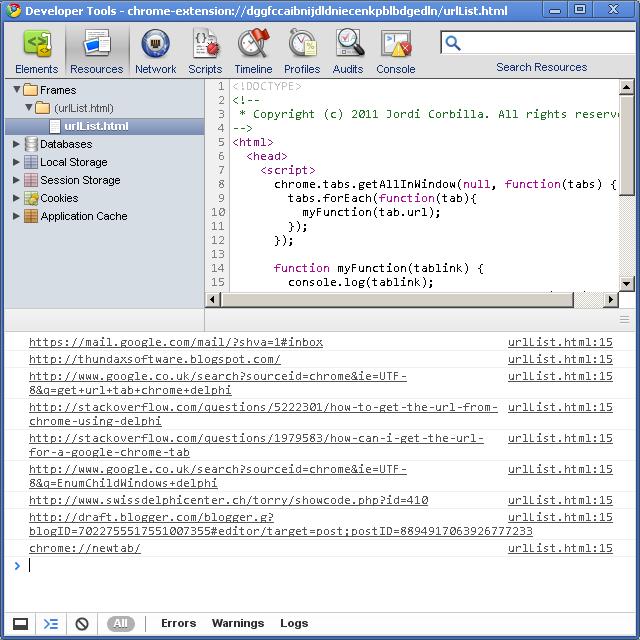
Task: Switch to the Scripts panel icon
Action: coord(205,43)
